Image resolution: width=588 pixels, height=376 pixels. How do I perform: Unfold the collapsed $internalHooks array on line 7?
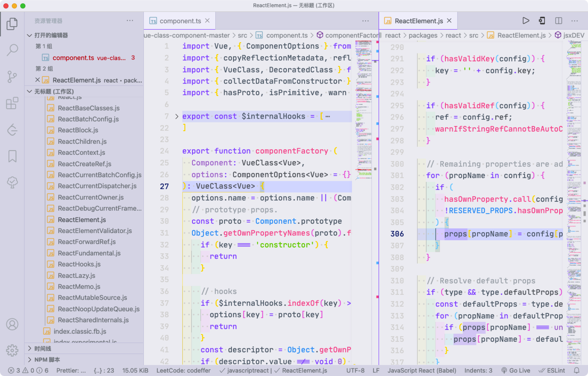pos(177,117)
